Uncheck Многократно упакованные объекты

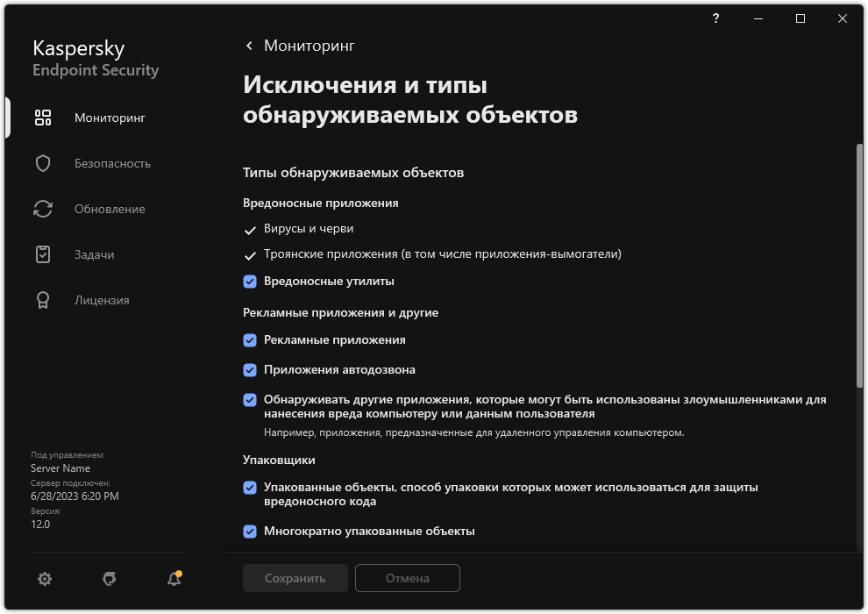[251, 531]
